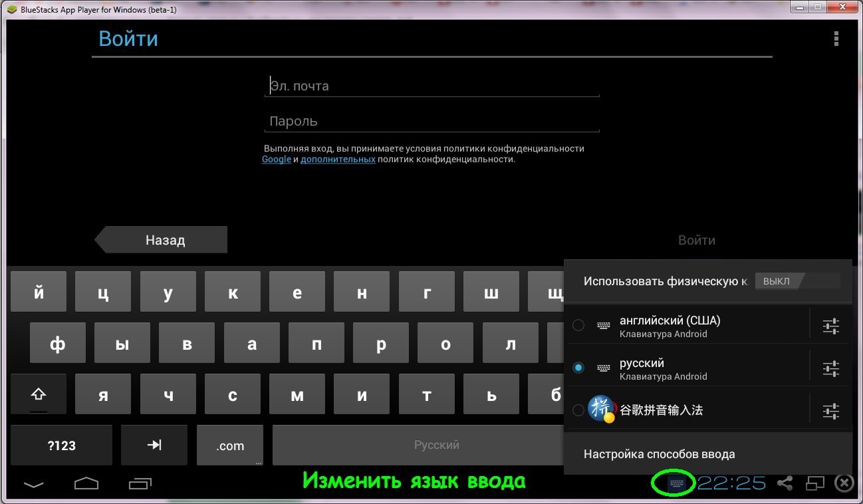Tap the ц key
This screenshot has height=504, width=863.
(x=103, y=292)
